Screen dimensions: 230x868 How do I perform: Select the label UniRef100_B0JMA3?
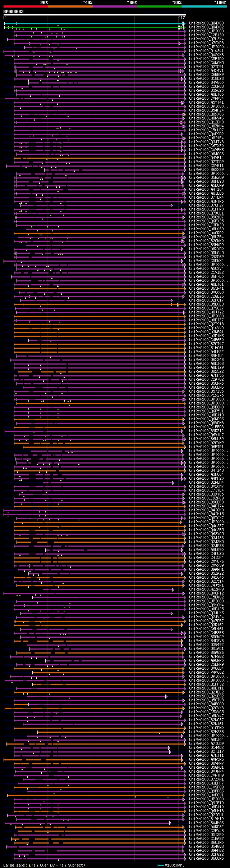[x=206, y=823]
